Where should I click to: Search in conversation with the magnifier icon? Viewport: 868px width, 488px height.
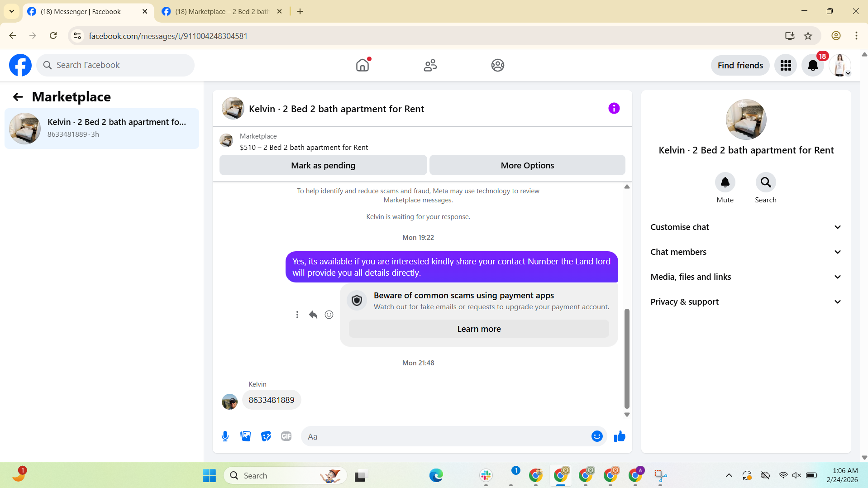pyautogui.click(x=766, y=182)
